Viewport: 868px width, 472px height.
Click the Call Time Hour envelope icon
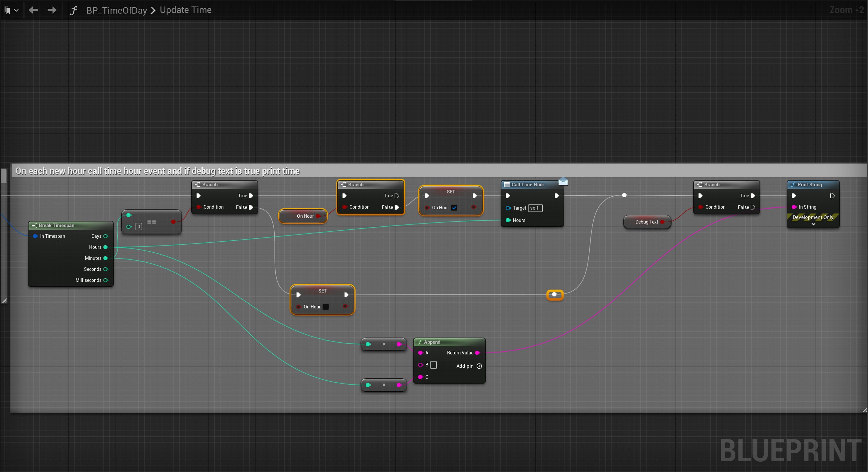(563, 182)
